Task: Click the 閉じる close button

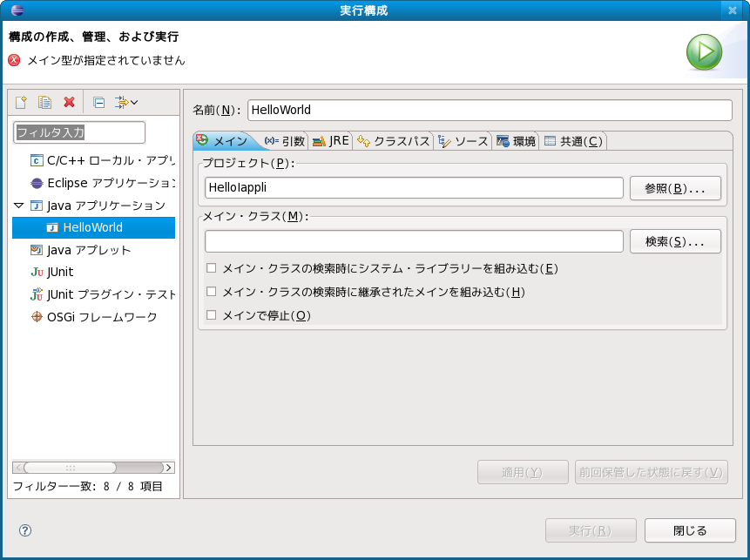Action: click(690, 531)
